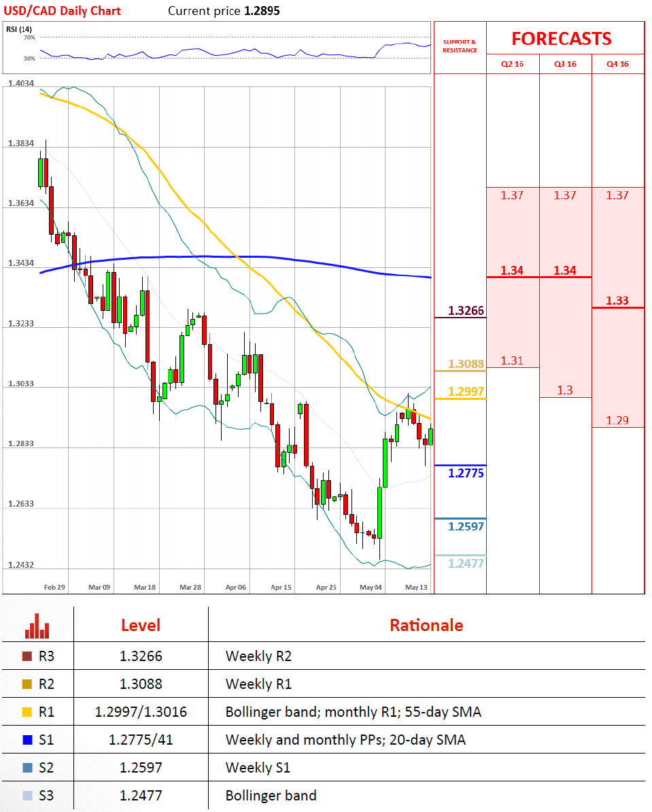Click the Q4 16 bold forecast 1.33

coord(618,301)
